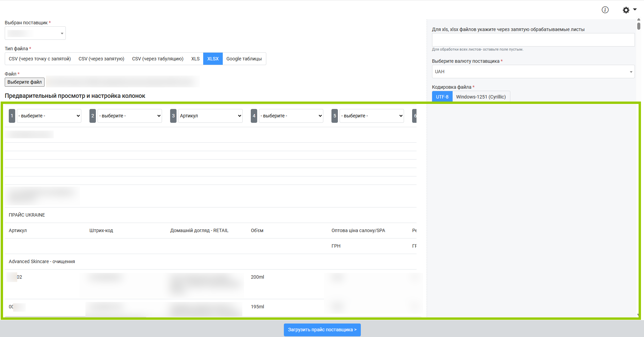Click column number 3 badge

[173, 116]
